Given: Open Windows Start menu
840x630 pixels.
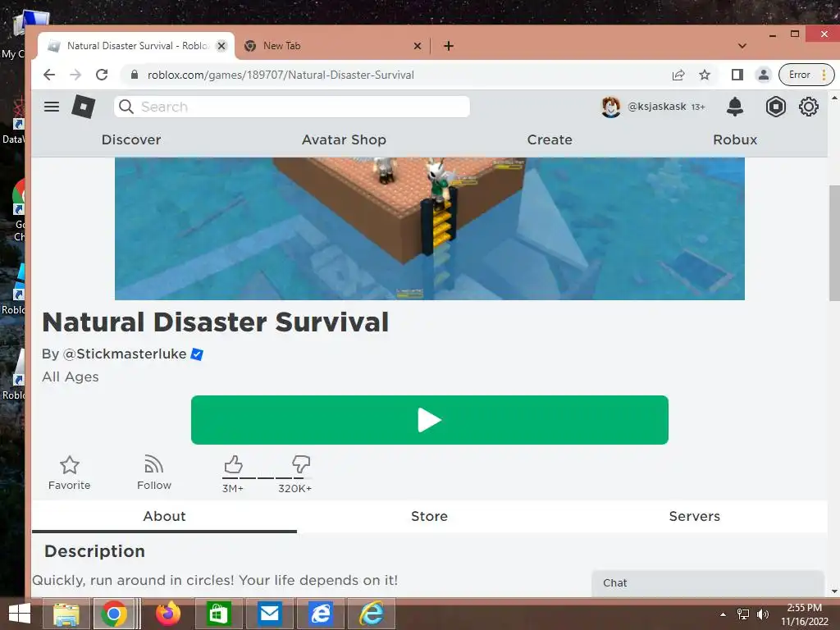Looking at the screenshot, I should point(20,614).
